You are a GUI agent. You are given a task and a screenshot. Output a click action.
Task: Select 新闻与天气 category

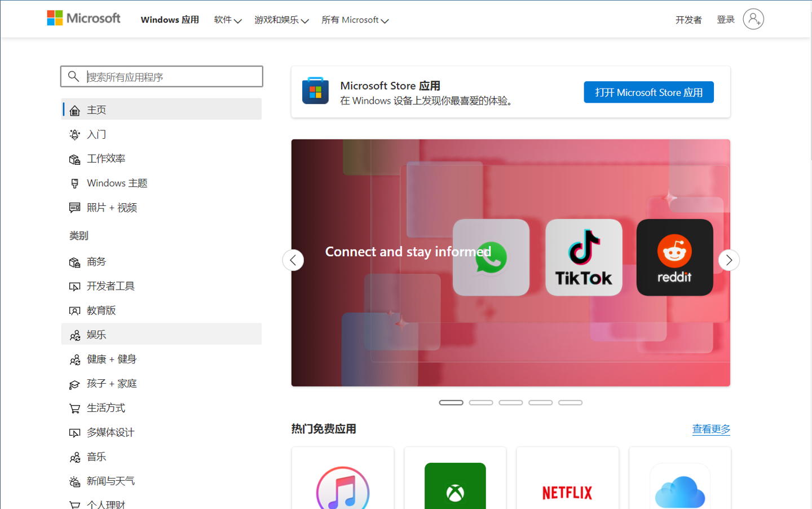pos(161,481)
